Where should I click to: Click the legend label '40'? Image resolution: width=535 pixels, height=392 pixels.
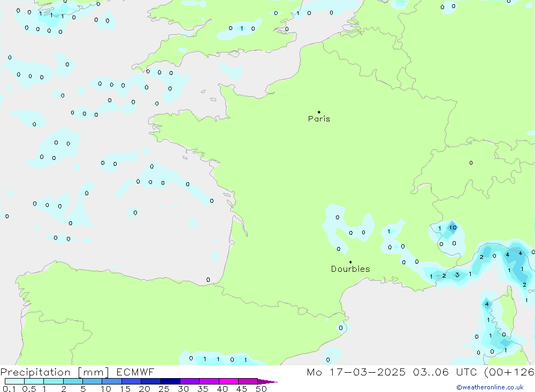(x=222, y=389)
